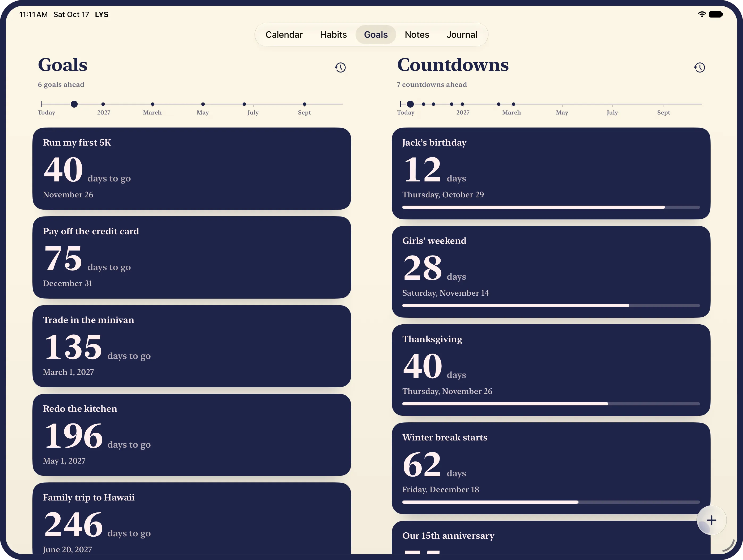Viewport: 743px width, 560px height.
Task: Open the Run my first 5K goal
Action: click(x=192, y=168)
